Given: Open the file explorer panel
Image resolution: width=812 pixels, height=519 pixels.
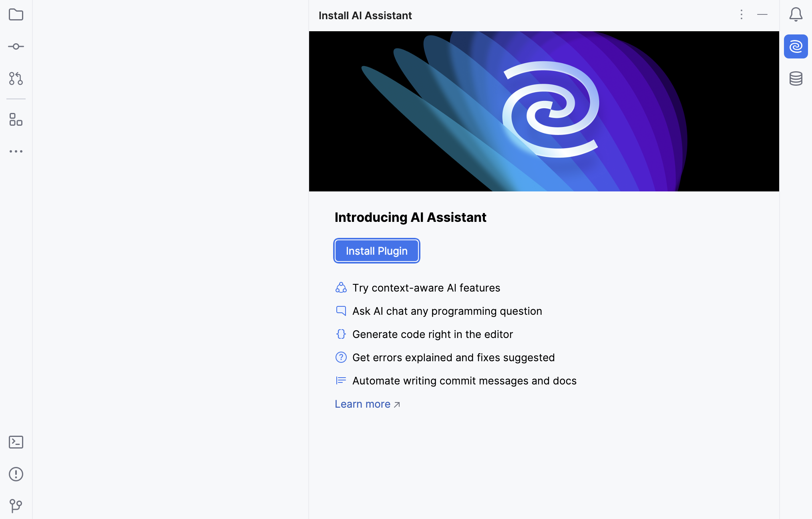Looking at the screenshot, I should (16, 15).
